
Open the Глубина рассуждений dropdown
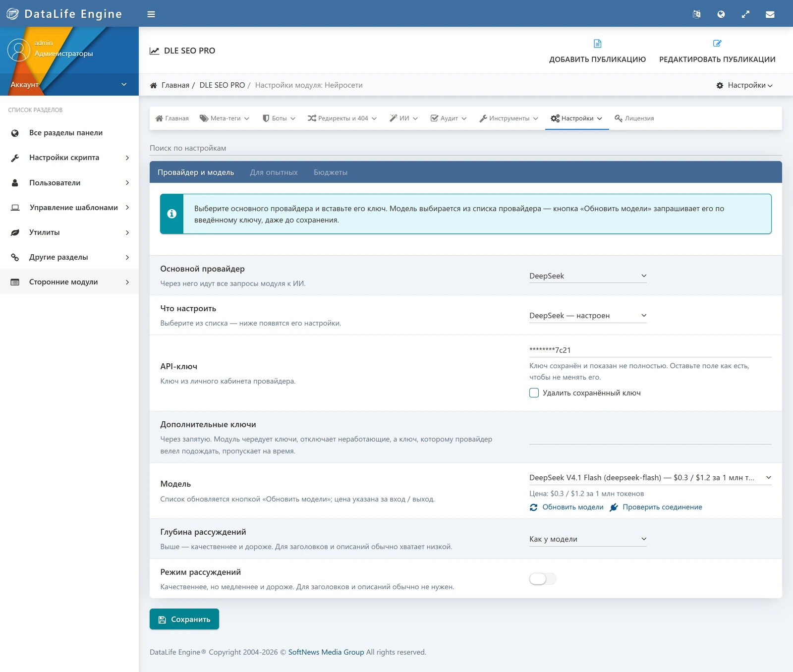point(588,539)
